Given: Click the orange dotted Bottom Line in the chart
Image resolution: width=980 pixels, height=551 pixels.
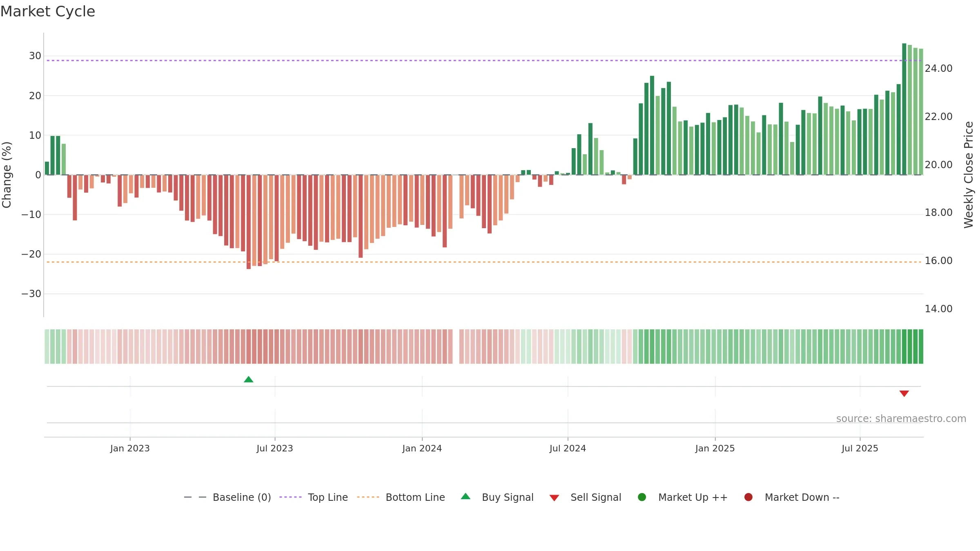Looking at the screenshot, I should pyautogui.click(x=484, y=262).
